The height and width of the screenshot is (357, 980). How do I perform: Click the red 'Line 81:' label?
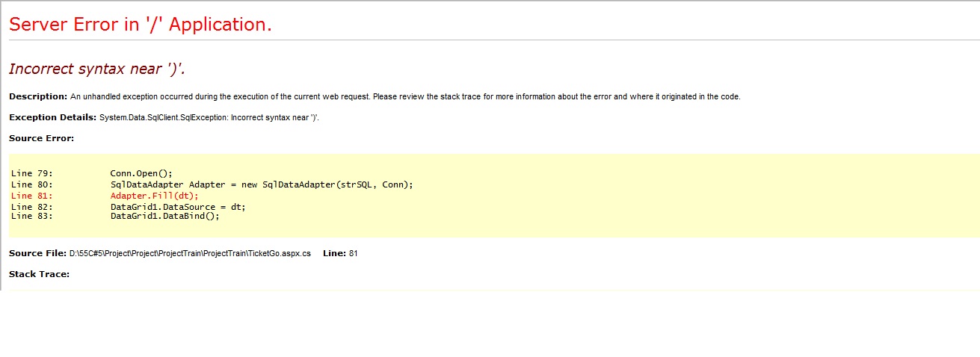[x=31, y=196]
